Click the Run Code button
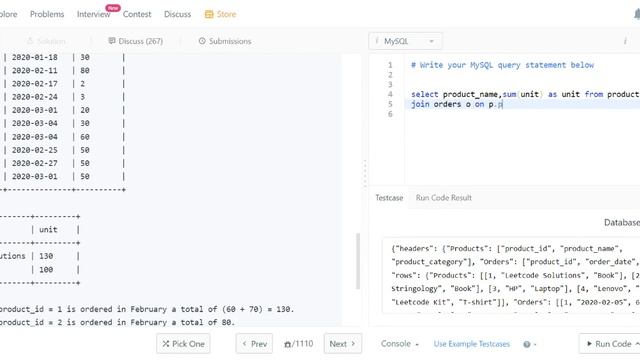 click(611, 344)
